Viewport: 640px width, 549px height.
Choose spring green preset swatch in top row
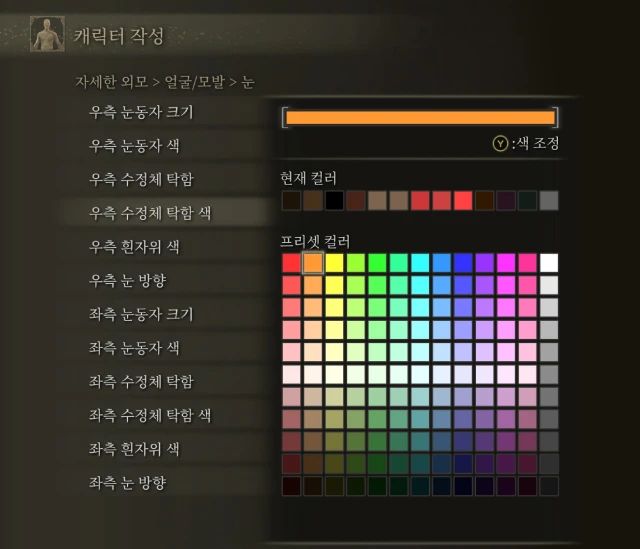(x=399, y=263)
